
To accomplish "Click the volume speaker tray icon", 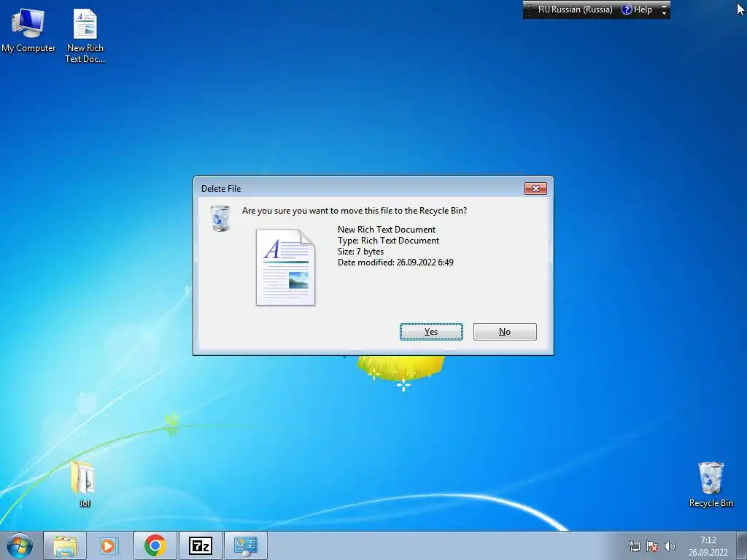I will pyautogui.click(x=670, y=546).
